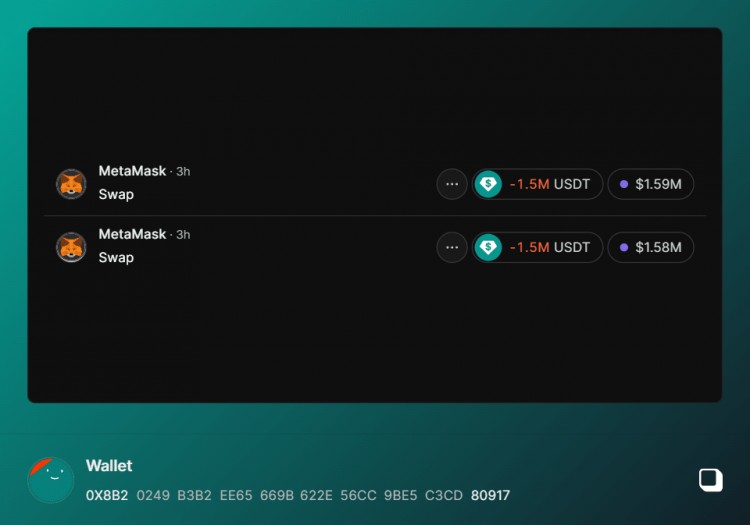Open the first MetaMask name link
750x525 pixels.
click(132, 171)
